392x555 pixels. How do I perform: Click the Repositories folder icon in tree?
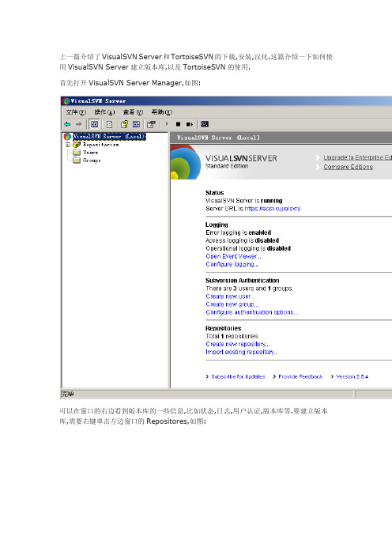click(x=77, y=145)
